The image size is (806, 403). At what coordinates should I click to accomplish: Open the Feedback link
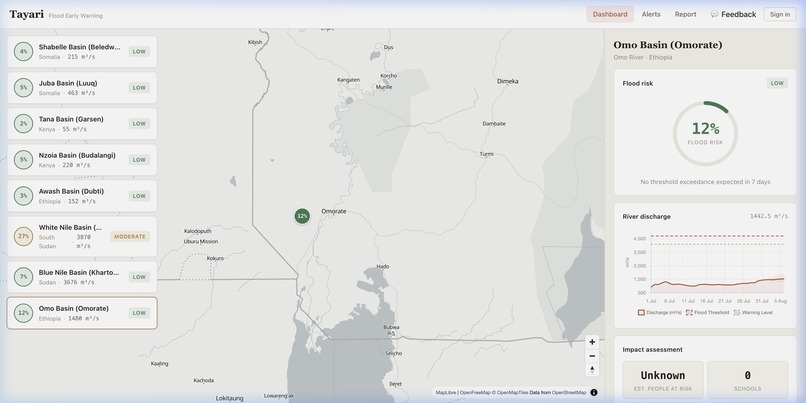pos(733,14)
